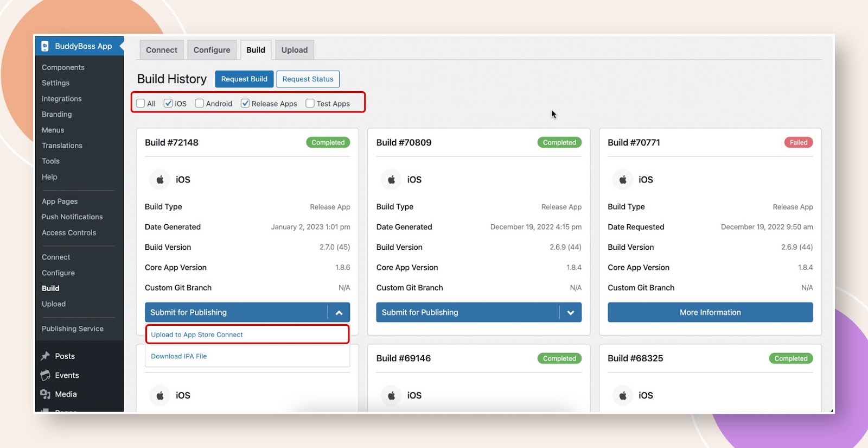Open App Pages in the sidebar
Viewport: 868px width, 448px height.
point(60,201)
